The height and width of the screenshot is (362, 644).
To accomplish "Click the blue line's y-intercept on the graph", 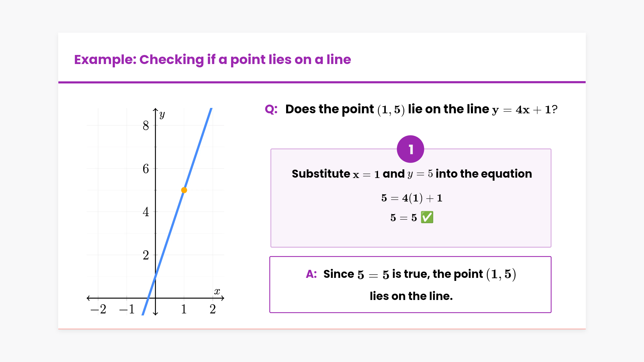I will [x=155, y=277].
